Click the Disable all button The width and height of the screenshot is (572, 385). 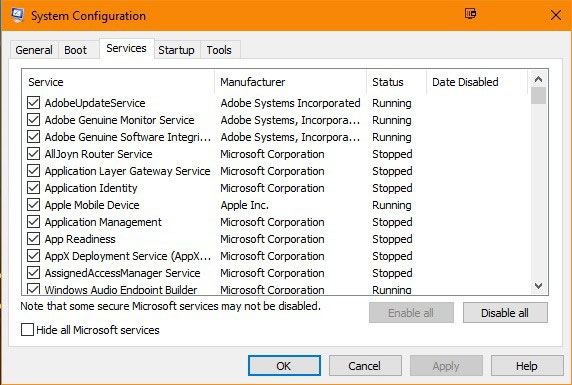pos(505,313)
